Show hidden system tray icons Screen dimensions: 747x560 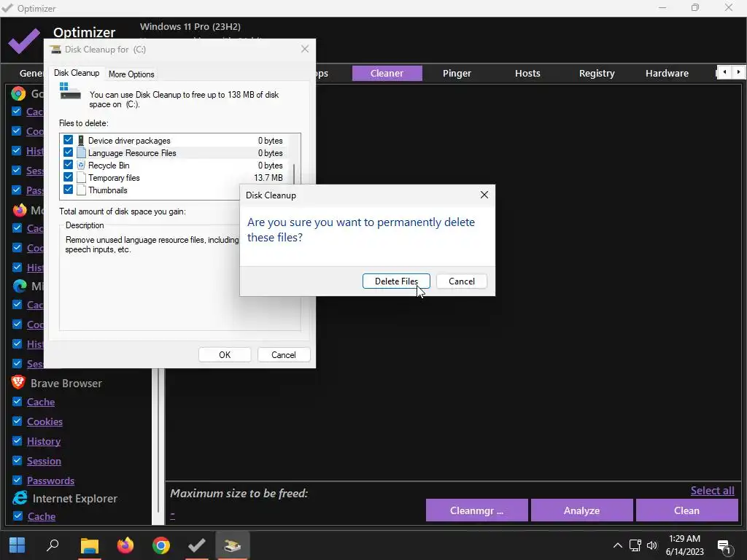tap(617, 545)
